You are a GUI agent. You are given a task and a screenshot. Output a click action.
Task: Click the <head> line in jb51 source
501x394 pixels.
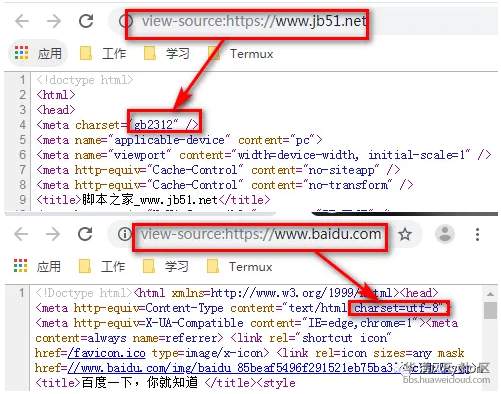(x=56, y=110)
